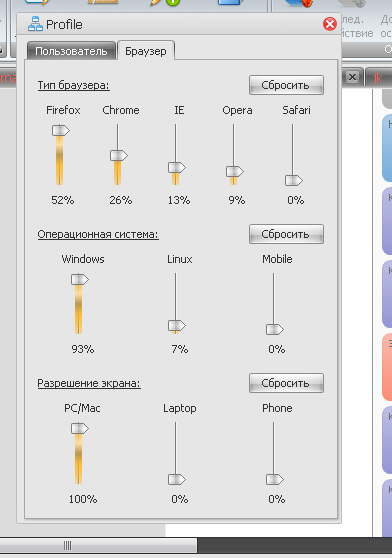
Task: Click the IE slider handle
Action: [177, 168]
